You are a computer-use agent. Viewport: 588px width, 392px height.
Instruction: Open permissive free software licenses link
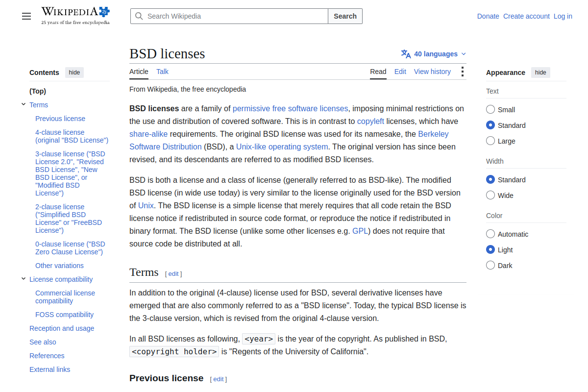(291, 108)
